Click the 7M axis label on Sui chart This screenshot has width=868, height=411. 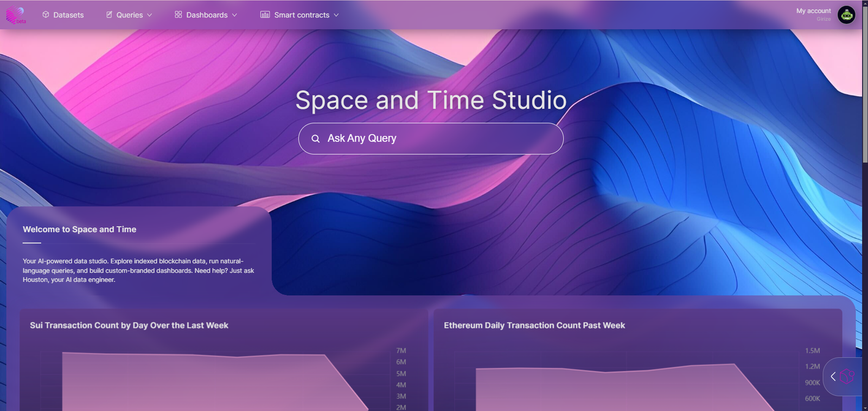401,351
